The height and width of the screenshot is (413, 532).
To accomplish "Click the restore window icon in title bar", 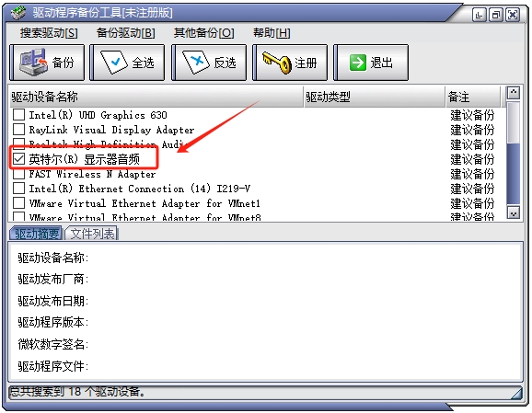I will point(496,15).
